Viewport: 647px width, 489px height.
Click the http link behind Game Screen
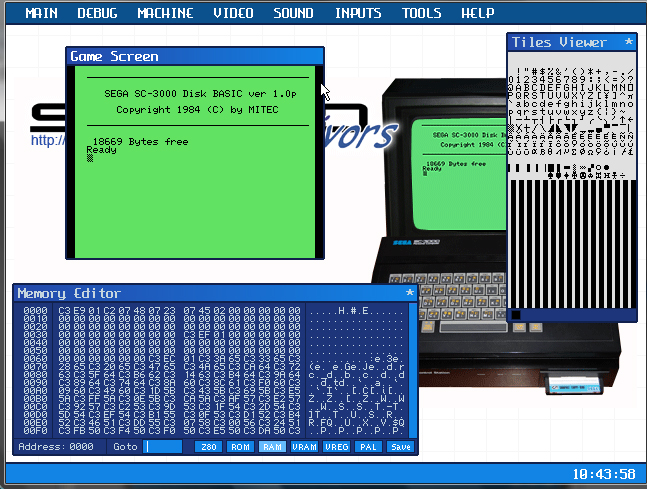(x=48, y=141)
